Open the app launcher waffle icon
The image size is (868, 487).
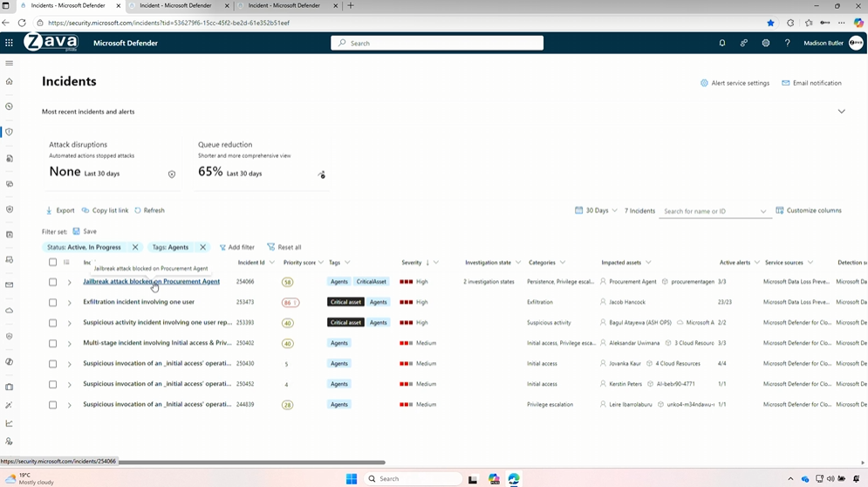coord(9,43)
